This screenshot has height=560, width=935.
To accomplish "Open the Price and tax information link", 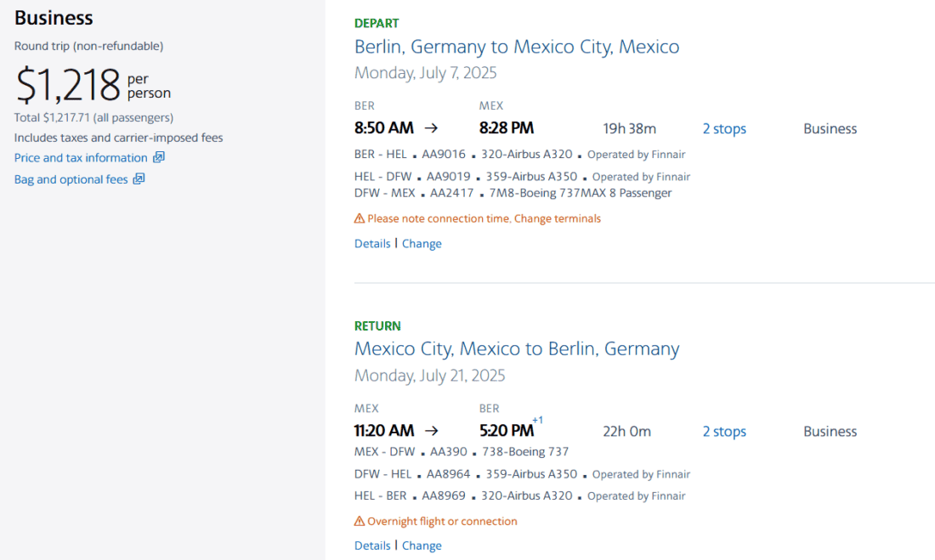I will pyautogui.click(x=81, y=158).
